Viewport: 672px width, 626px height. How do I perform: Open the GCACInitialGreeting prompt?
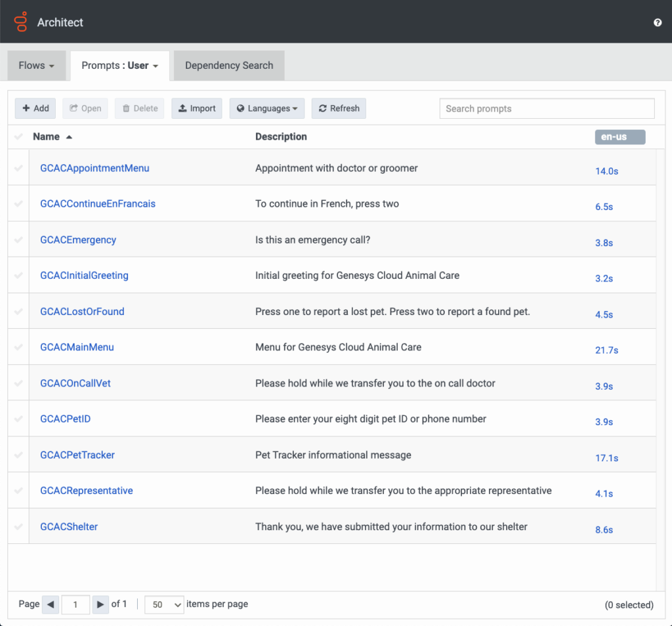coord(84,276)
